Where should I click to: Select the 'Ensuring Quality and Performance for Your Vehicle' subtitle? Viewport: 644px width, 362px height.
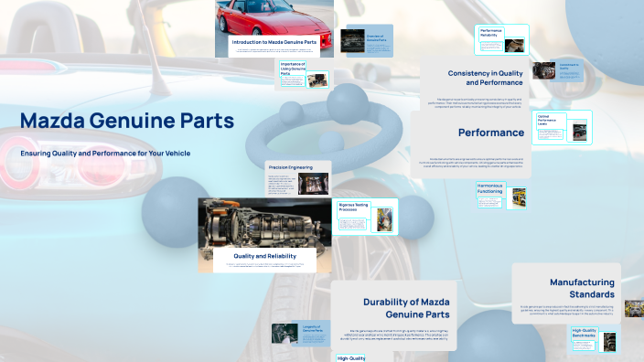tap(105, 153)
